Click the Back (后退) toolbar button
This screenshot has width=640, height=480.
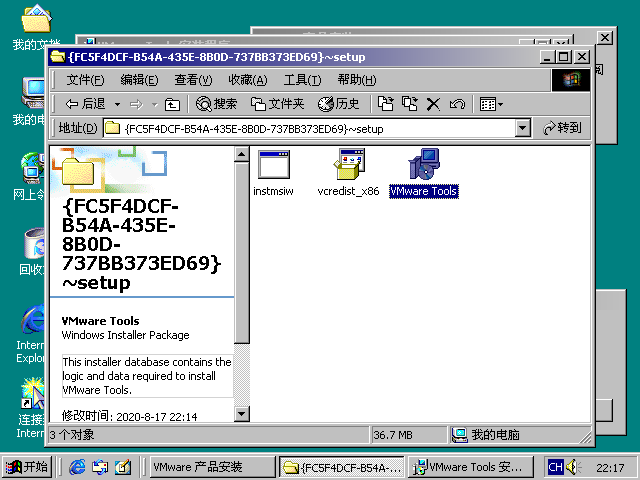click(85, 104)
